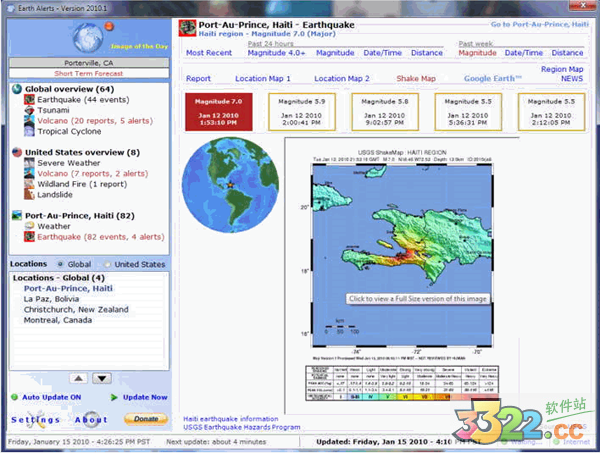Image resolution: width=600 pixels, height=453 pixels.
Task: Sort past week by Date/Time
Action: point(524,53)
